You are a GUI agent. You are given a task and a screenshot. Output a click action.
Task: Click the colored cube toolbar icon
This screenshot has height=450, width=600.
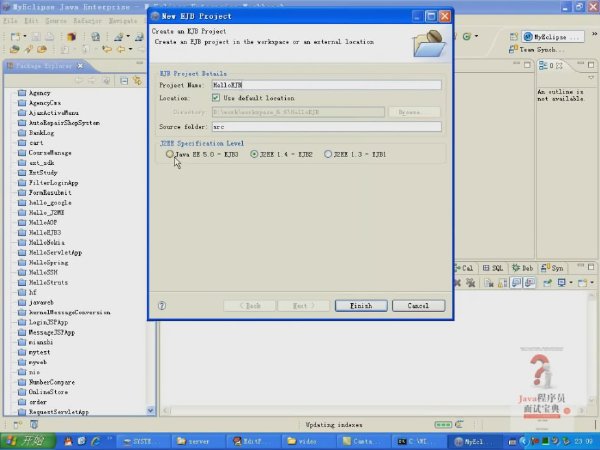click(x=71, y=37)
